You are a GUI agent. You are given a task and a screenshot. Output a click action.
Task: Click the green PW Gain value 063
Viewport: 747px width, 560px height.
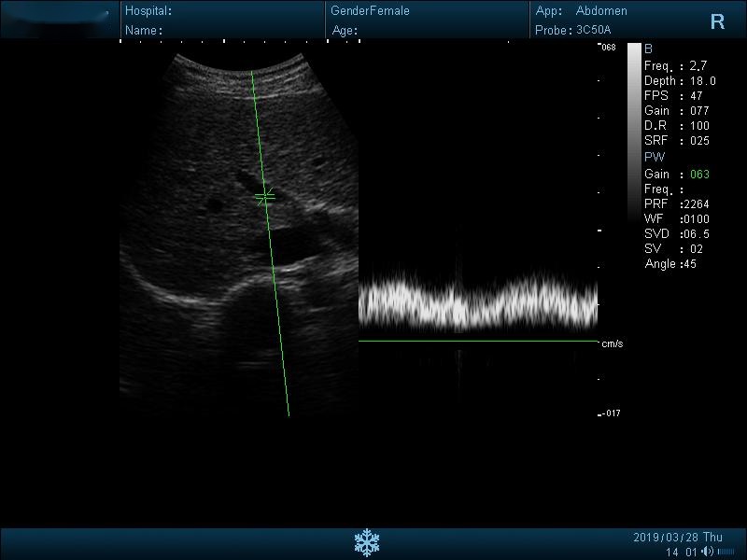699,175
